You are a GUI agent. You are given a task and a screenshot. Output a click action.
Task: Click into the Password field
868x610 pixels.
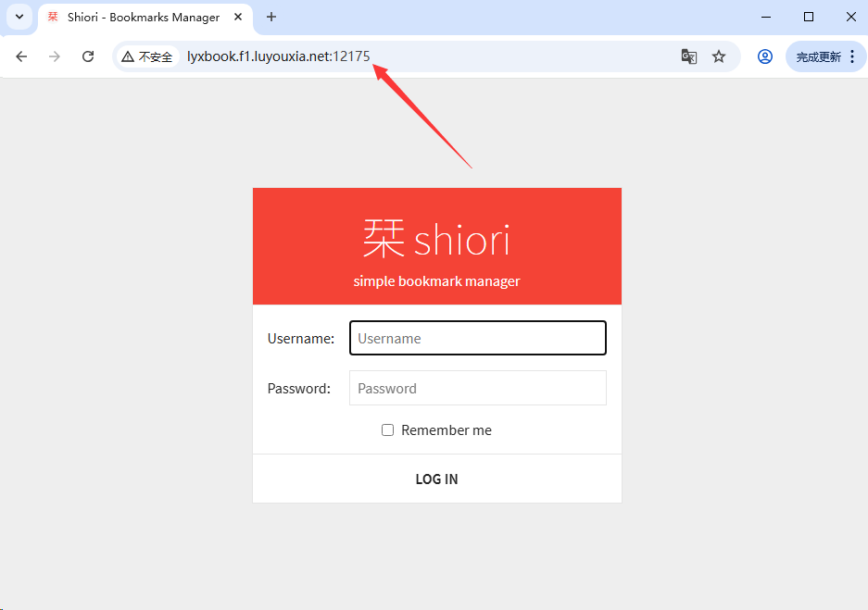(x=478, y=388)
